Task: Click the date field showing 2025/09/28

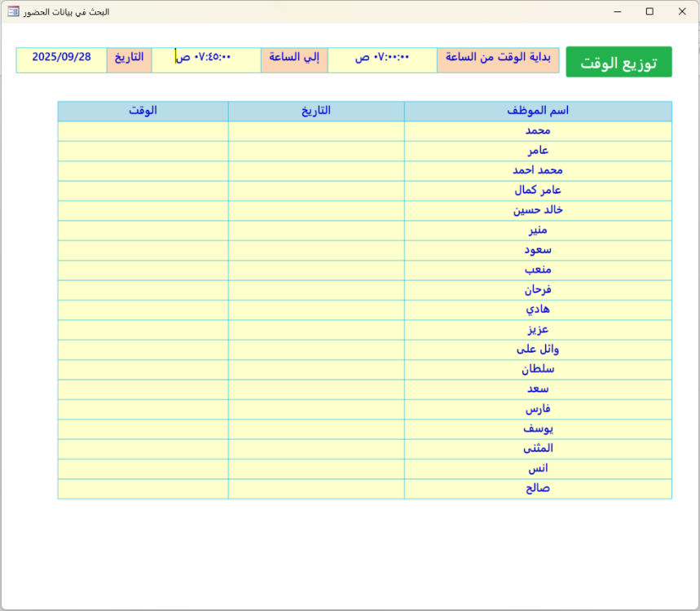Action: (x=61, y=59)
